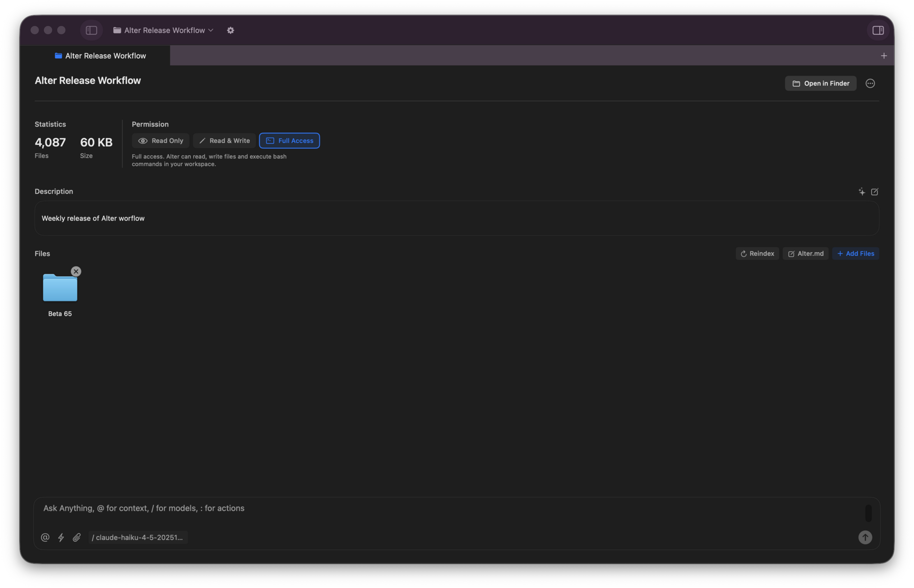Click the 4,087 files statistic
914x588 pixels.
[50, 147]
